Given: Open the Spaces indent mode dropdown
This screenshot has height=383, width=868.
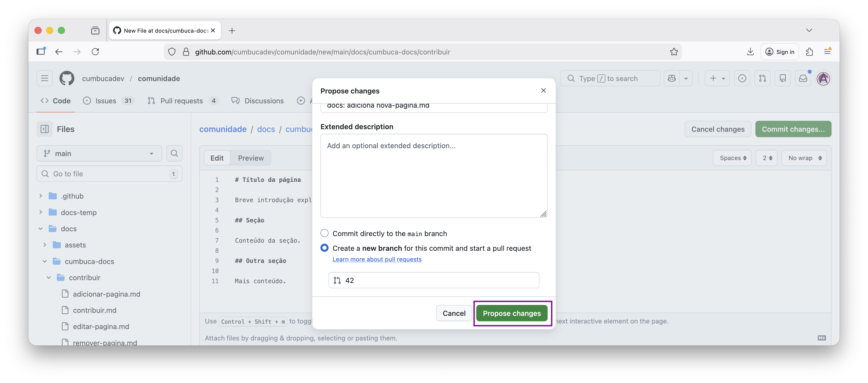Looking at the screenshot, I should (733, 158).
